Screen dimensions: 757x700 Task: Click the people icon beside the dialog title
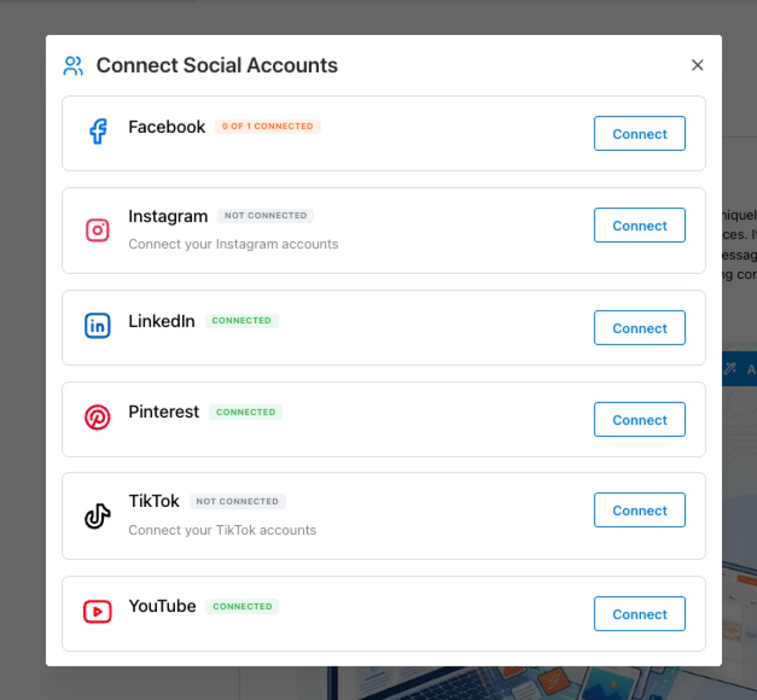click(x=73, y=65)
